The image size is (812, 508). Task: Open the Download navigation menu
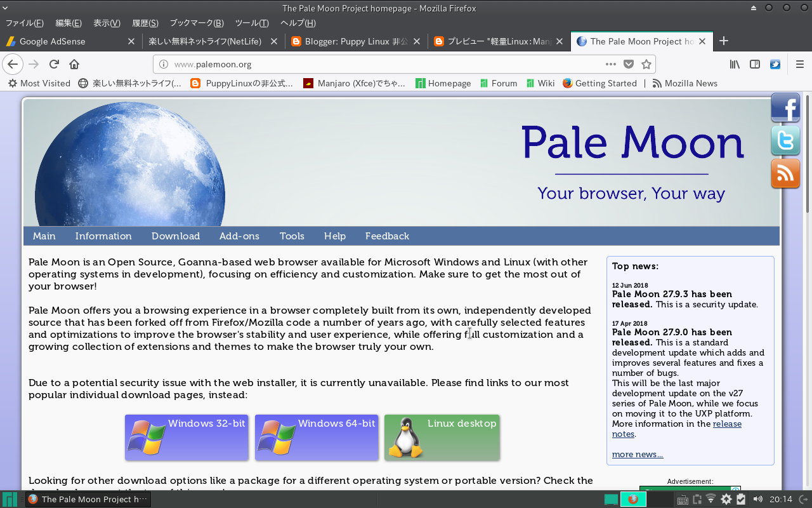176,236
